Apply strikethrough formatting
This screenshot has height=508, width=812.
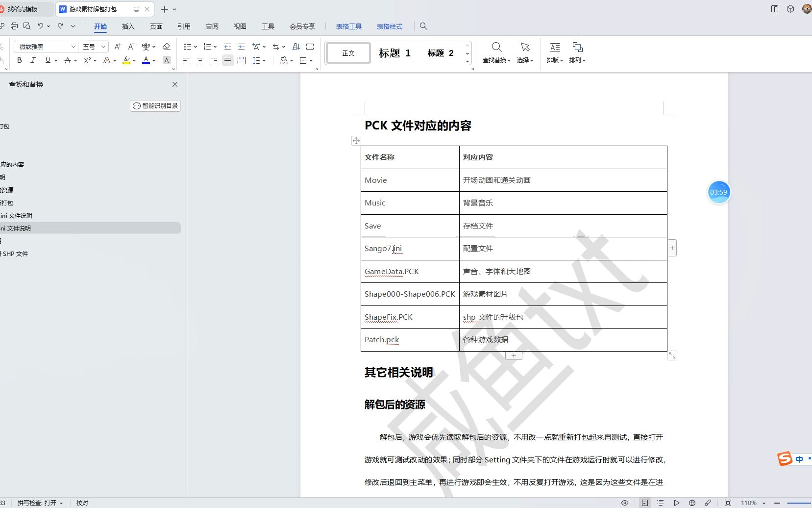click(x=68, y=60)
